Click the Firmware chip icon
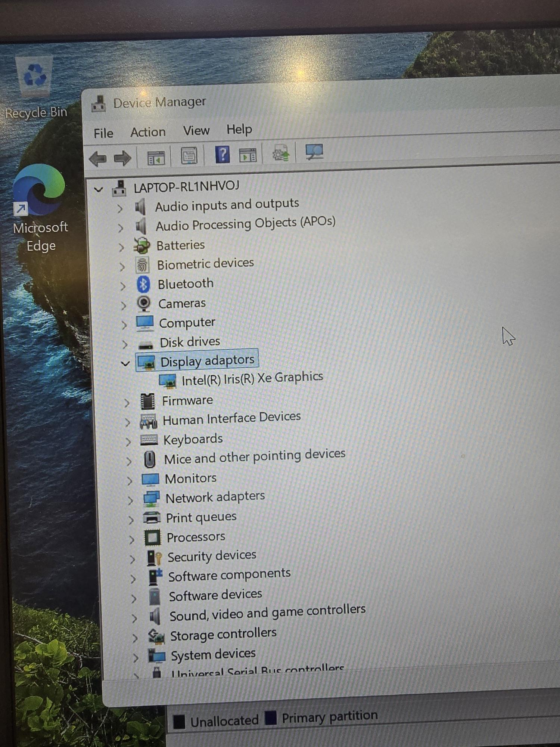Viewport: 560px width, 747px height. coord(147,402)
